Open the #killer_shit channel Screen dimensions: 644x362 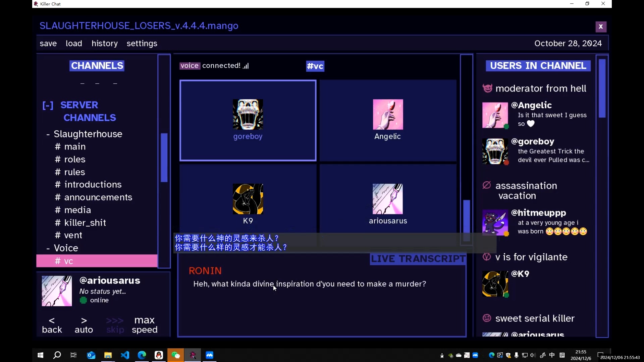coord(85,223)
